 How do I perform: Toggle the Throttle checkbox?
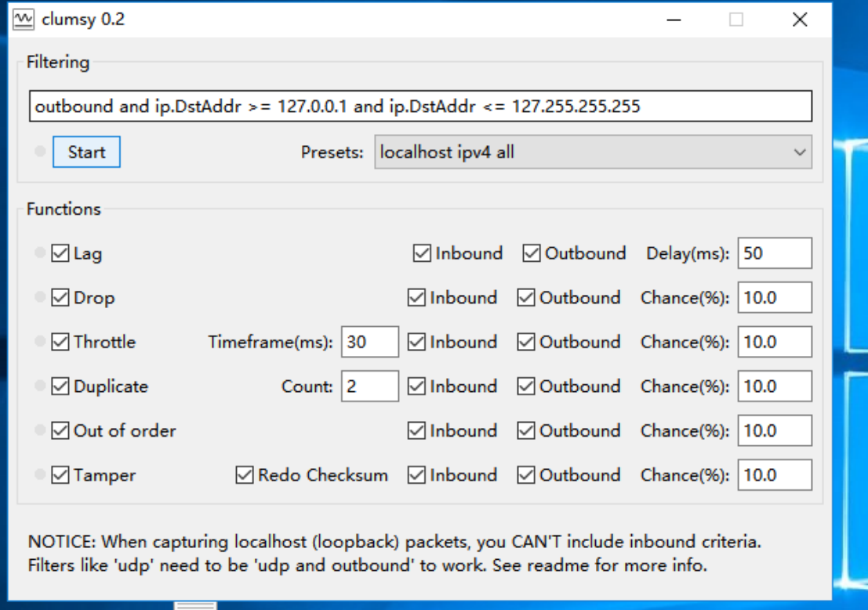click(60, 342)
